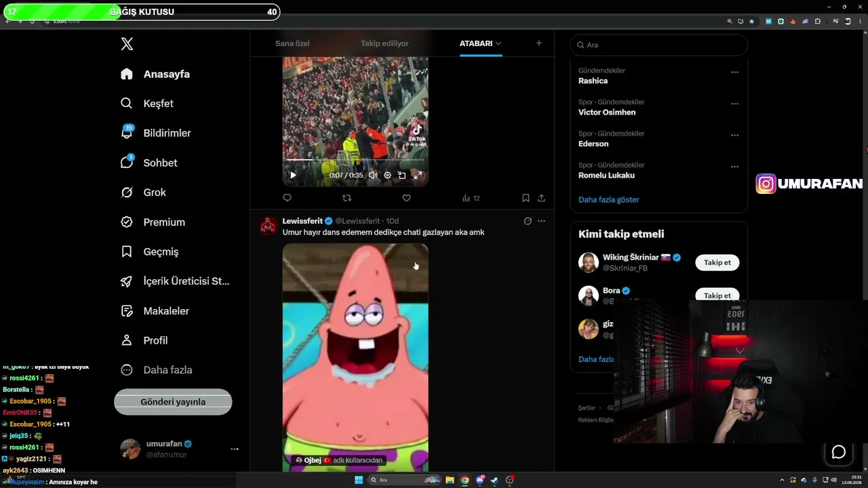The width and height of the screenshot is (868, 488).
Task: Open the Premium page
Action: pos(153,222)
